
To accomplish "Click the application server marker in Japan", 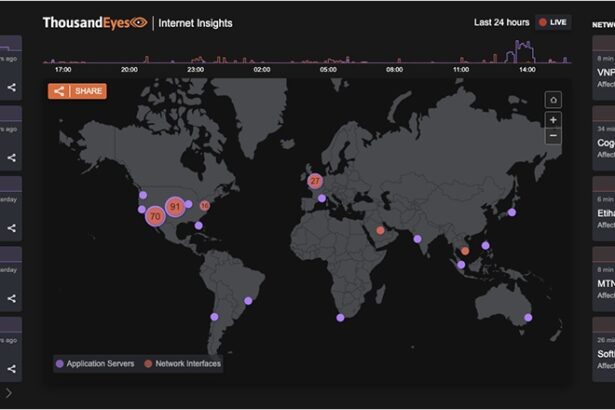I will [513, 211].
